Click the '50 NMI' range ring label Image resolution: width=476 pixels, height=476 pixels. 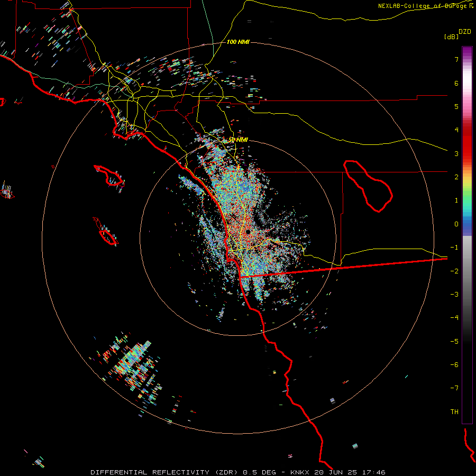pyautogui.click(x=238, y=140)
